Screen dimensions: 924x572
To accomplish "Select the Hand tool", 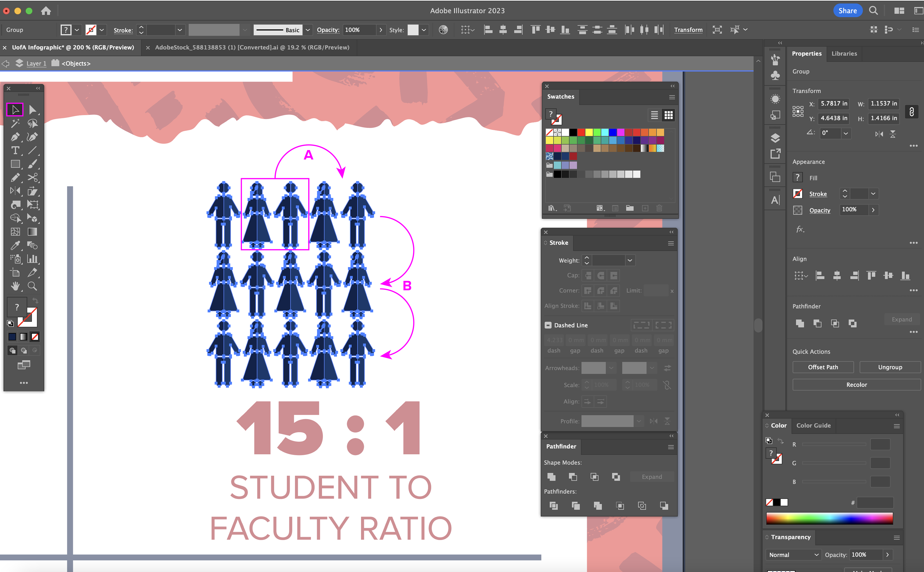I will pos(15,286).
